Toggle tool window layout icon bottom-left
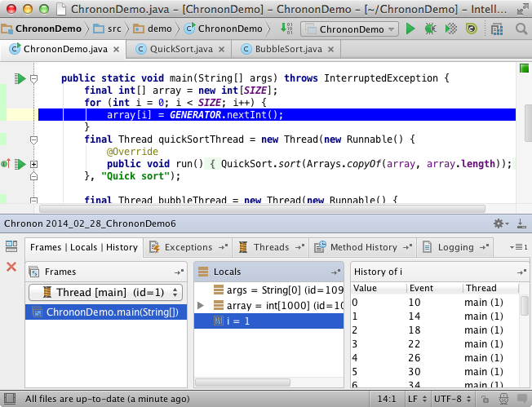The width and height of the screenshot is (532, 407). 8,399
